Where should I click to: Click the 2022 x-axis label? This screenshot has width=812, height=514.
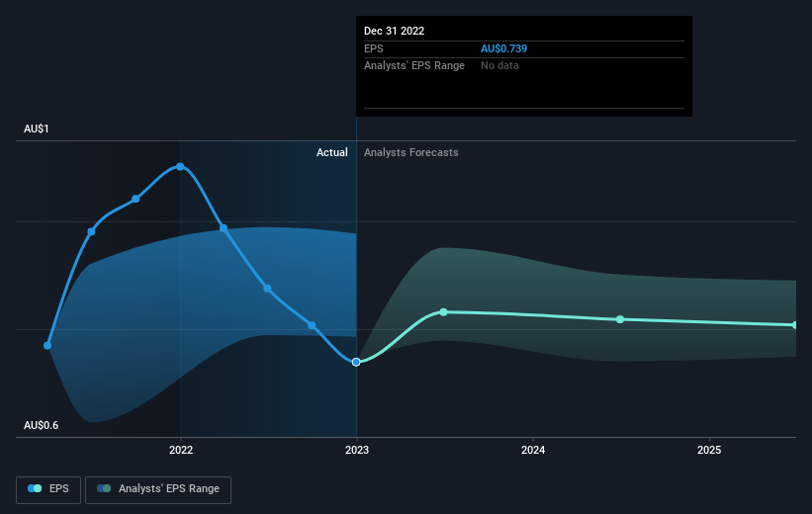181,450
